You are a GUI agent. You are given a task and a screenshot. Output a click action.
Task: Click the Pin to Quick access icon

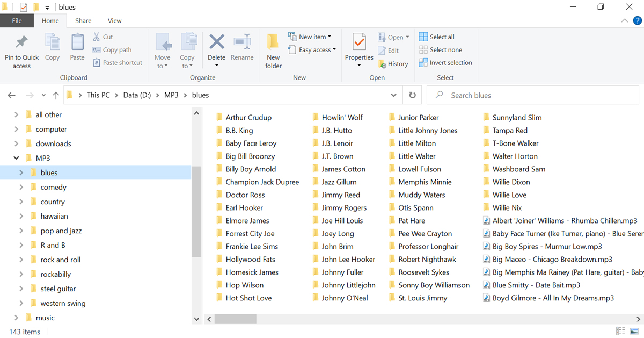[x=21, y=42]
